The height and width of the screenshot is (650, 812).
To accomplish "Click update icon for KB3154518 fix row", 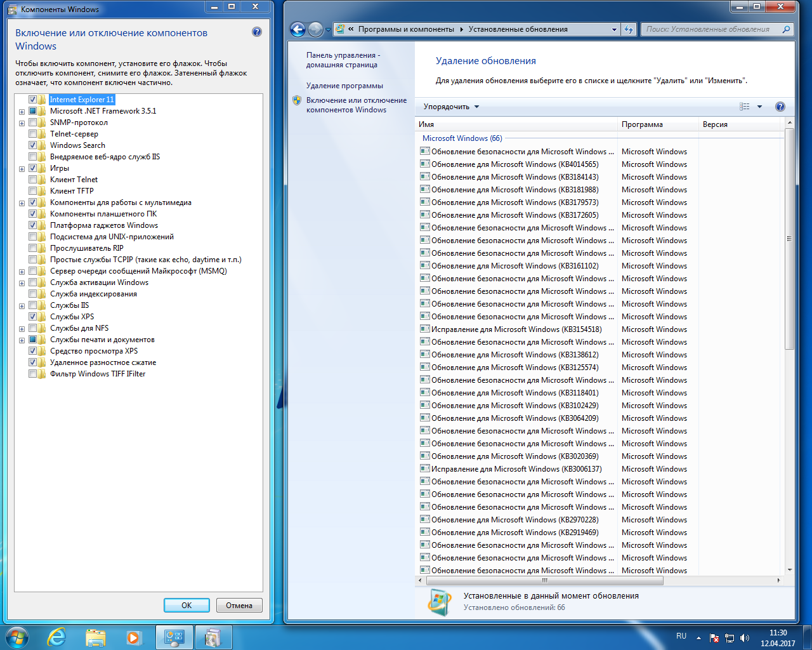I will pos(425,329).
